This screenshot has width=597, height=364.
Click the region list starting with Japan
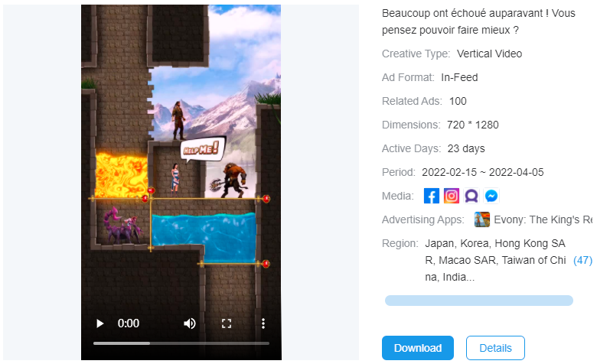tap(495, 260)
